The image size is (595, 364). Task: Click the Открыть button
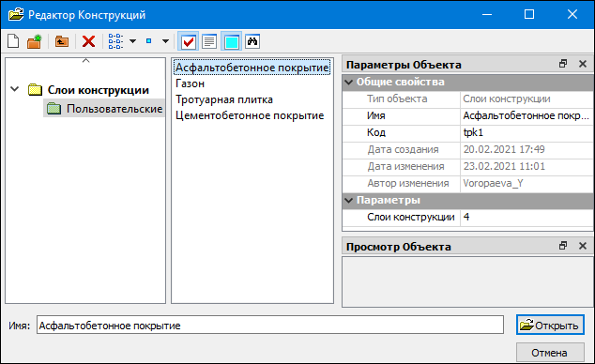tap(550, 325)
